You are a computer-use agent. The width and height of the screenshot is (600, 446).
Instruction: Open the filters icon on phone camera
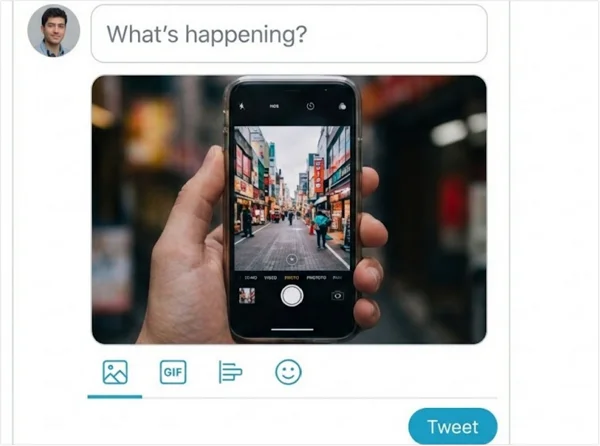342,106
